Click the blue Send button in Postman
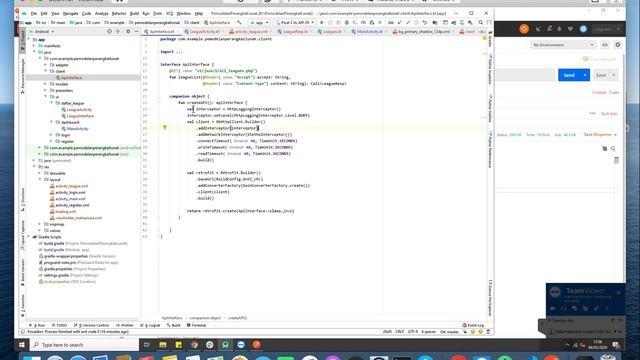Viewport: 640px width, 360px height. (x=569, y=75)
